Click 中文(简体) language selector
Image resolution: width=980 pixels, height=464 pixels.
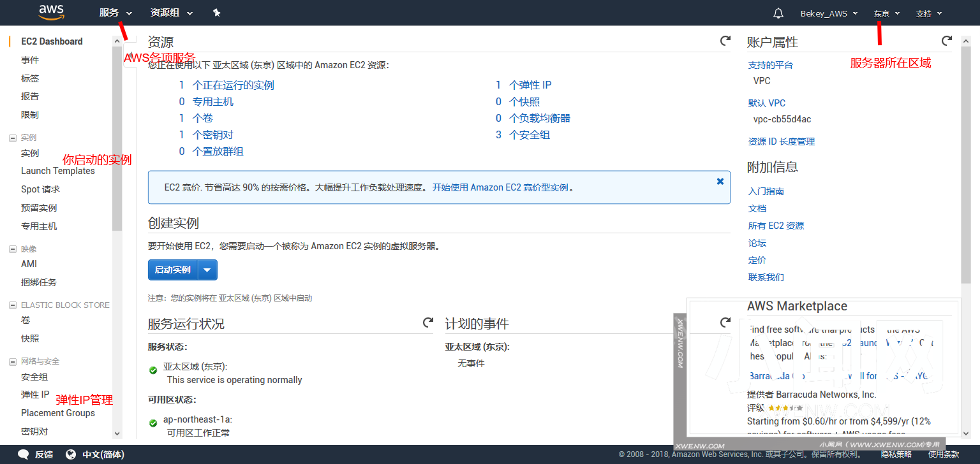(x=103, y=454)
